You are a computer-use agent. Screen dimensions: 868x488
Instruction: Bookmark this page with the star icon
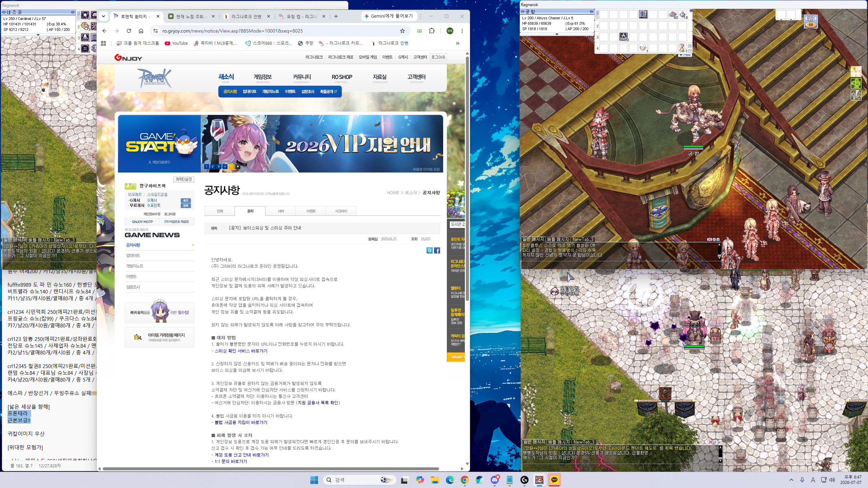pyautogui.click(x=402, y=31)
